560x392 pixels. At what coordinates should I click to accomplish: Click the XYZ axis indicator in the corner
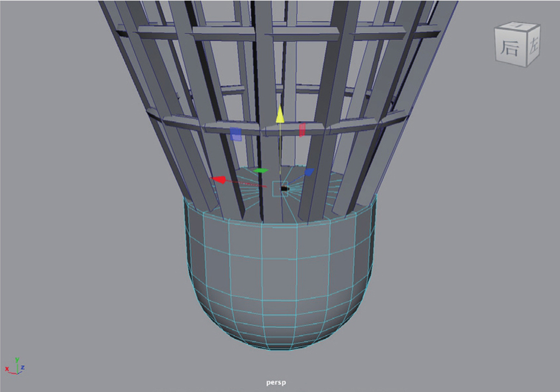point(15,367)
